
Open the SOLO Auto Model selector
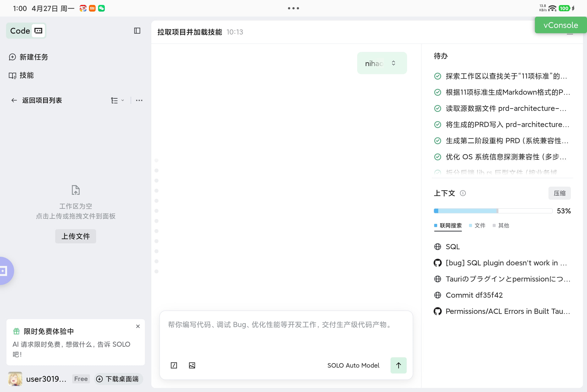click(x=353, y=365)
